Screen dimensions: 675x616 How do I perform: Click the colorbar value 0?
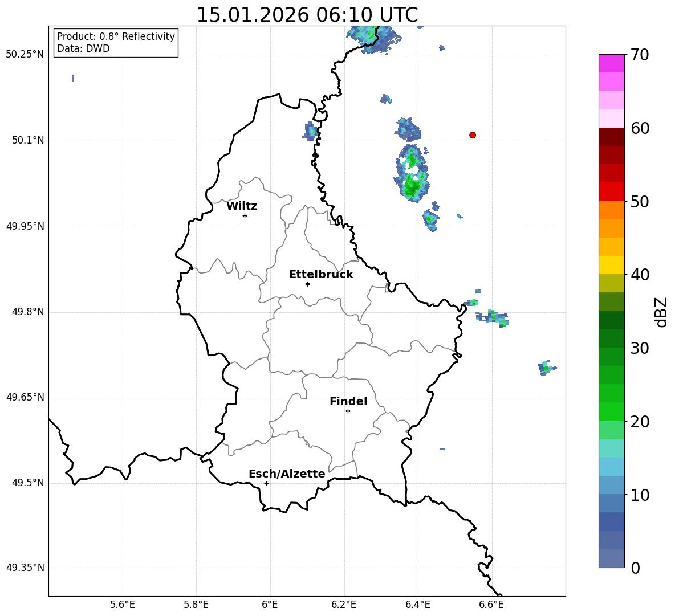click(635, 568)
